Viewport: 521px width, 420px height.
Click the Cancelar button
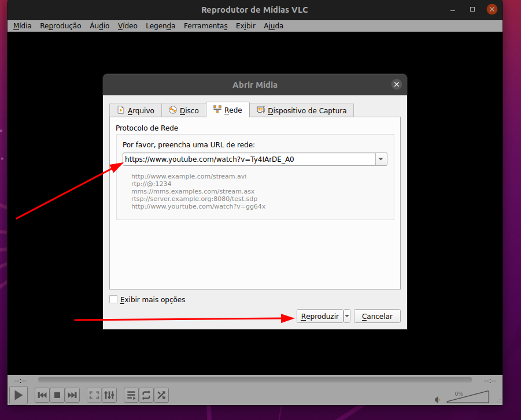[x=377, y=316]
